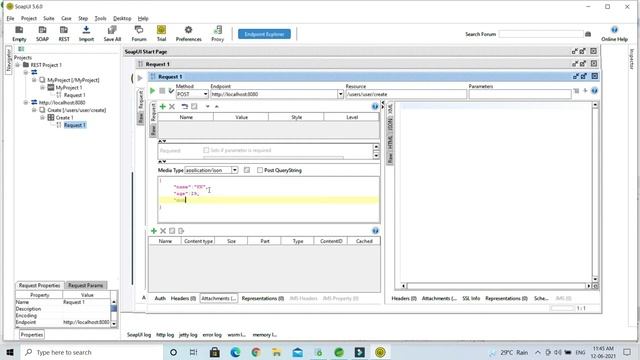The width and height of the screenshot is (640, 360).
Task: Create an Empty project from the toolbar
Action: click(x=19, y=33)
